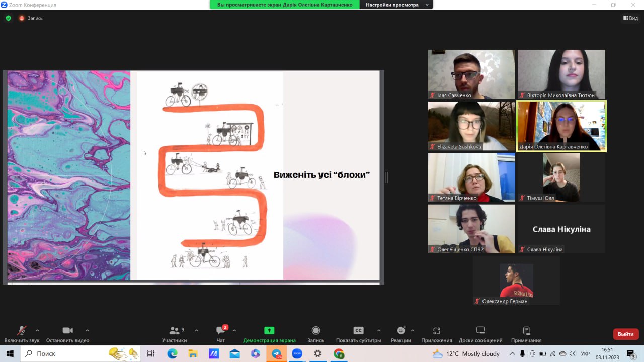Turn off camera with Остановить видео
Screen dimensions: 644x362
[67, 334]
